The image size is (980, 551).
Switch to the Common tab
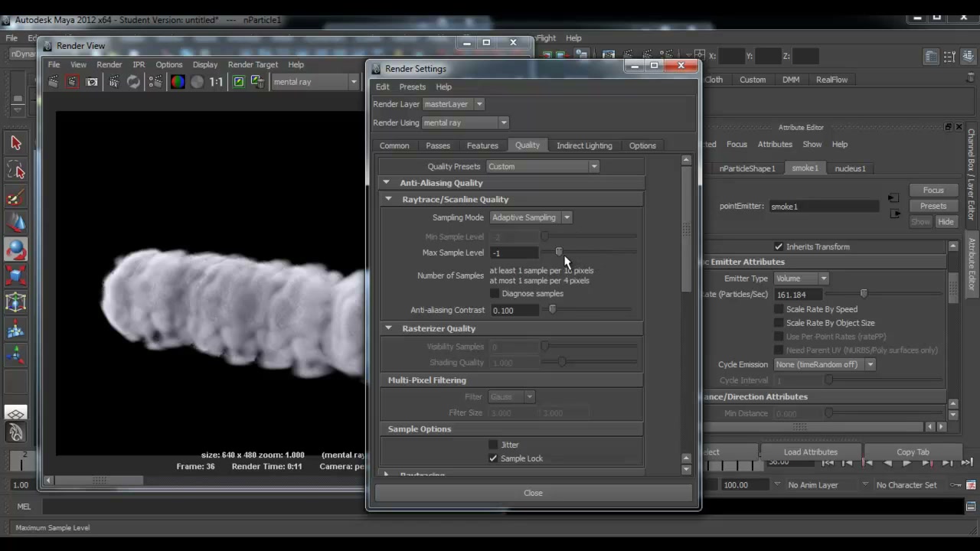click(x=394, y=145)
